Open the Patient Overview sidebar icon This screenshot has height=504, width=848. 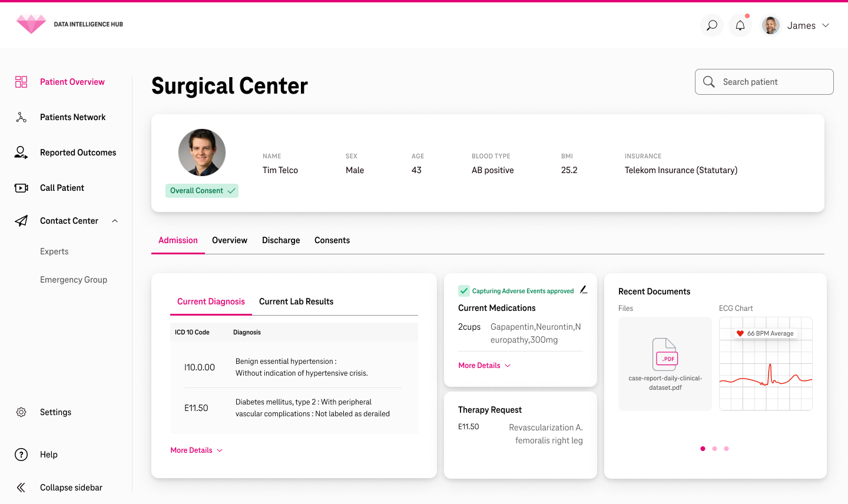[x=21, y=81]
